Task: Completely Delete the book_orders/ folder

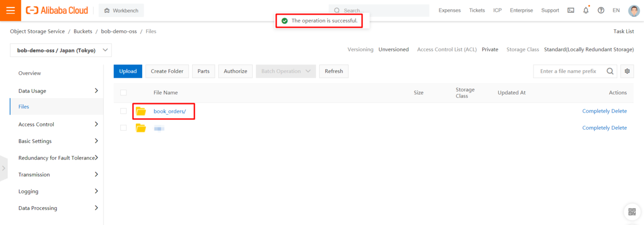Action: 604,111
